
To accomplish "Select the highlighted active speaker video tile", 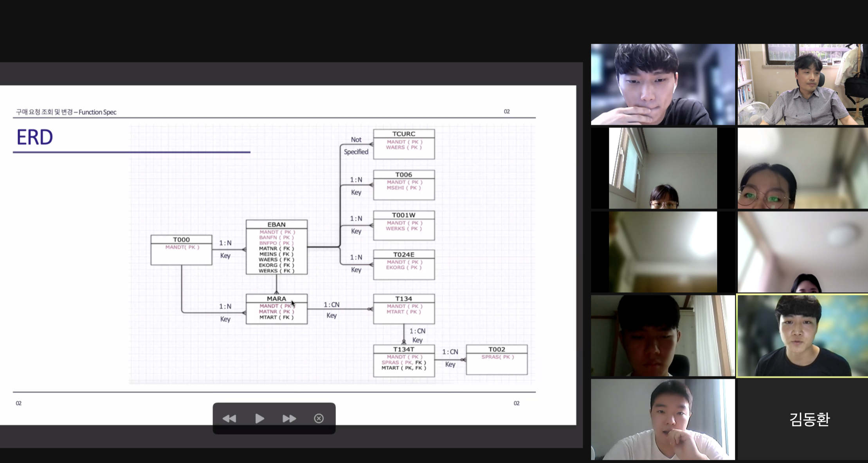I will pos(802,336).
